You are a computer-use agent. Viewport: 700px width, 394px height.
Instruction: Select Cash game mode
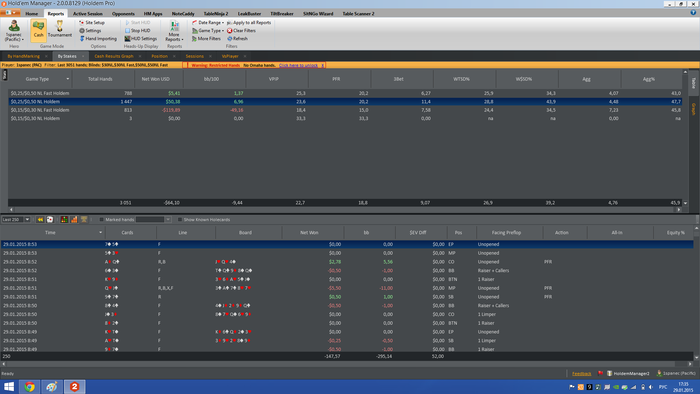point(38,30)
